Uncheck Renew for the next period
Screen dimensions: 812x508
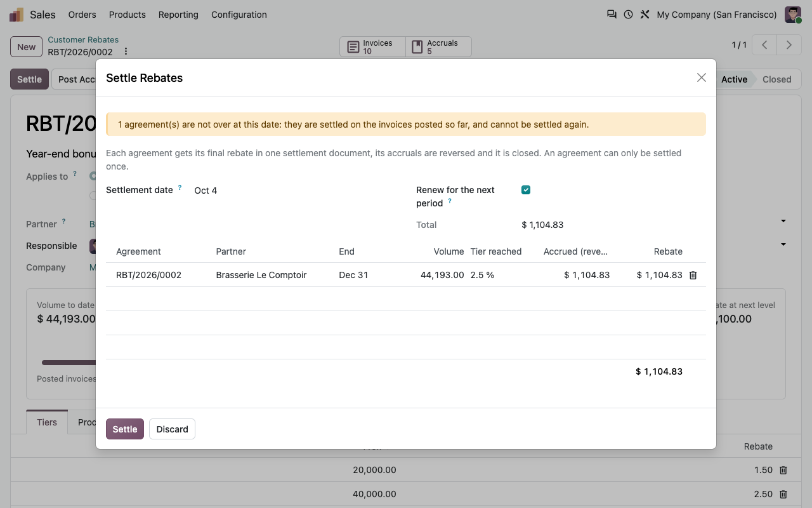pos(526,190)
